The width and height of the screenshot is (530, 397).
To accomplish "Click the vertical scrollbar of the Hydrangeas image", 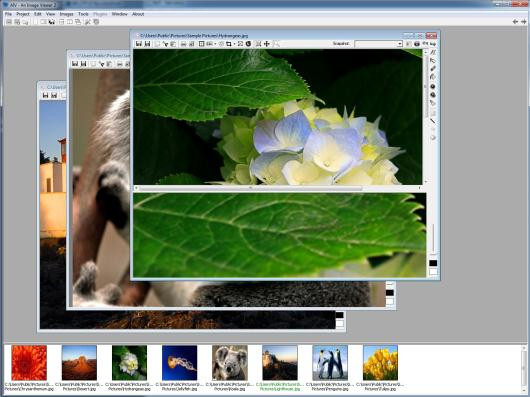I will (426, 117).
